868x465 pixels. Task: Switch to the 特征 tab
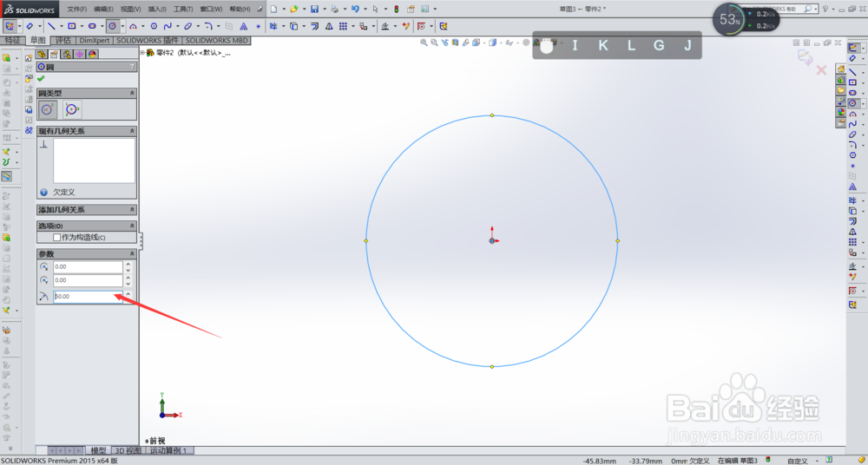[12, 41]
